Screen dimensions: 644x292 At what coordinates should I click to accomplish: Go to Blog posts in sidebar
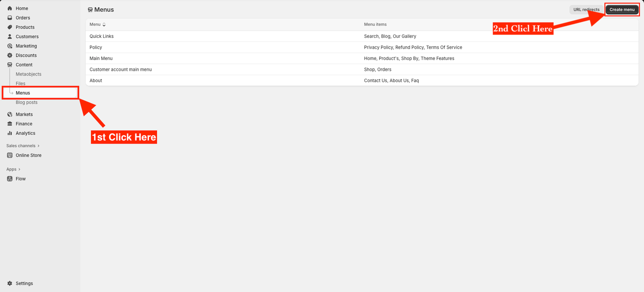tap(27, 103)
